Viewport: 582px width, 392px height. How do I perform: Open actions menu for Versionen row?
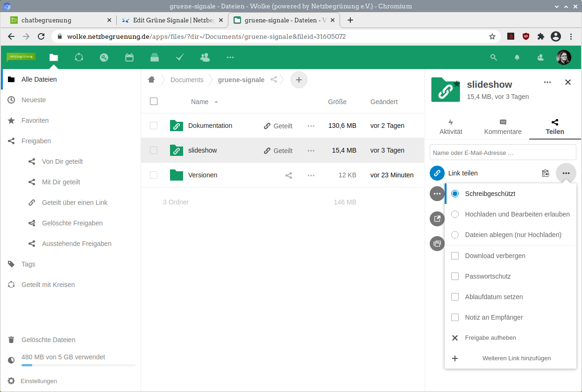[x=311, y=175]
